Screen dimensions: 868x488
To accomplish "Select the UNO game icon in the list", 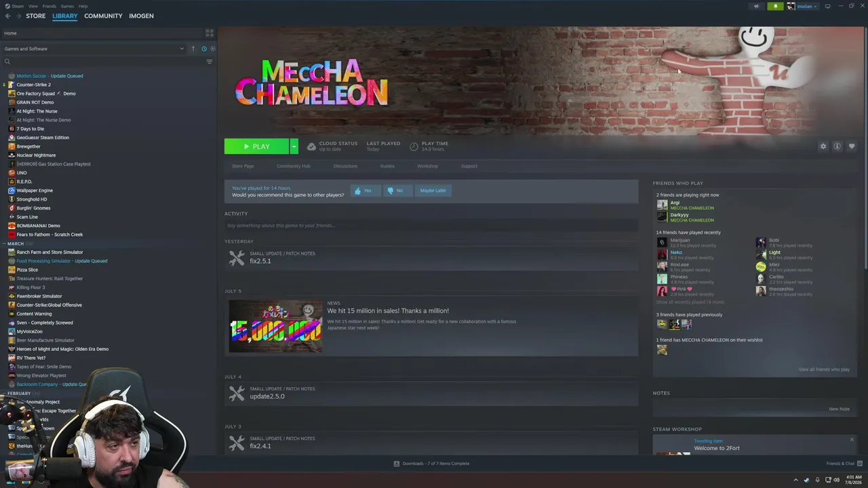I will coord(12,173).
